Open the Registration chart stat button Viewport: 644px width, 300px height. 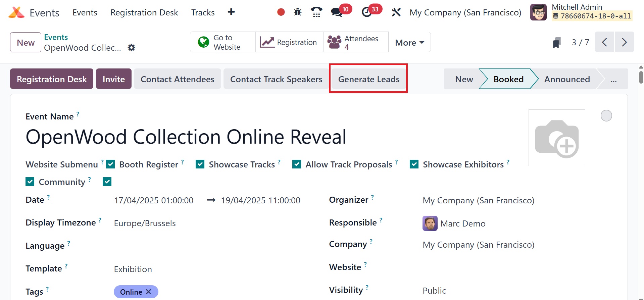[x=289, y=42]
